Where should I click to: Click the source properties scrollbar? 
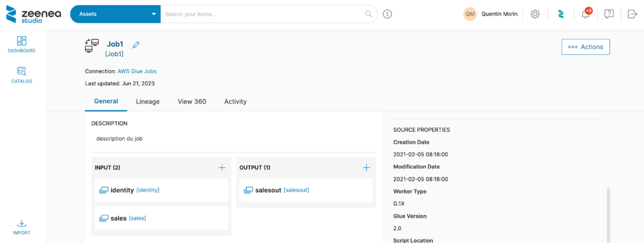point(608,214)
